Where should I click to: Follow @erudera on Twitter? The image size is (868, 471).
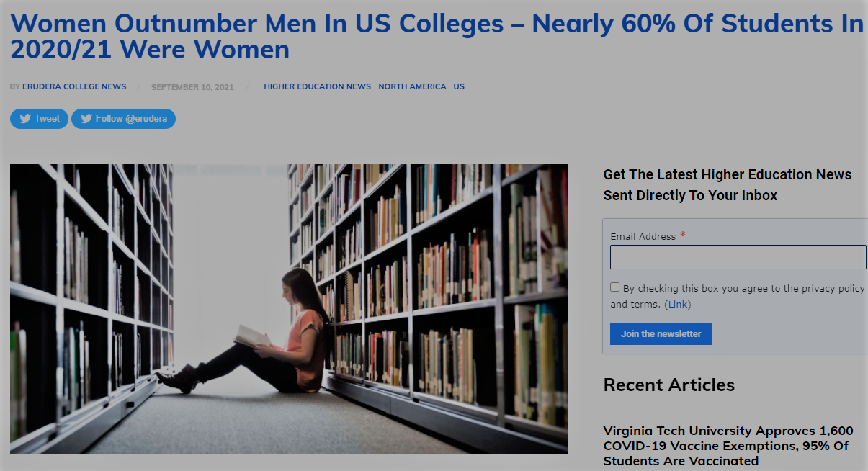coord(123,119)
